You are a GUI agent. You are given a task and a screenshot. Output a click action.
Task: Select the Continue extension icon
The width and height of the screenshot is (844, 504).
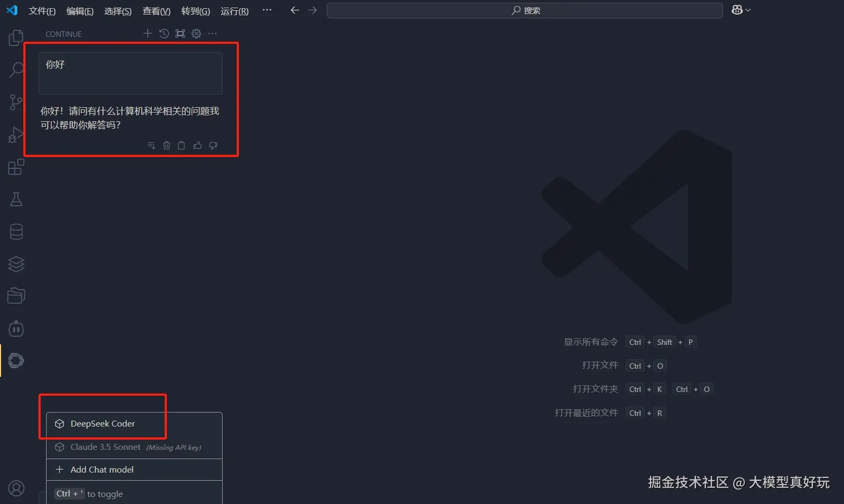(16, 361)
